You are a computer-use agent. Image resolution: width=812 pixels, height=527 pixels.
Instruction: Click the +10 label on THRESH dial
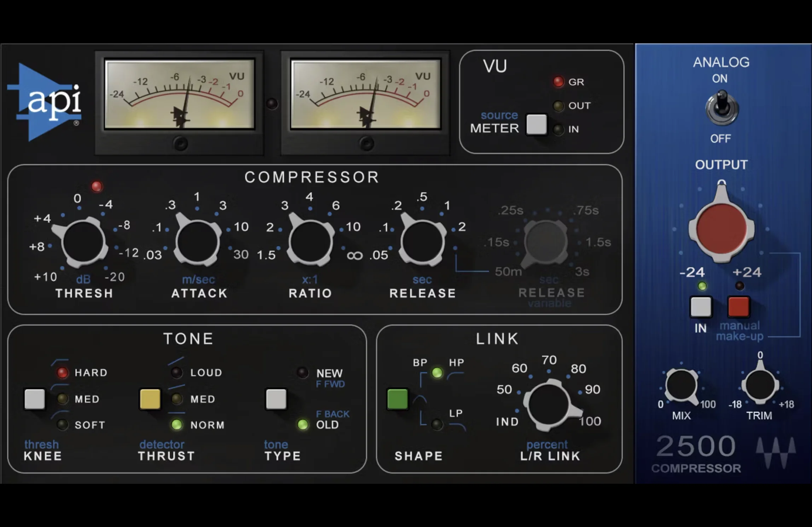pyautogui.click(x=46, y=277)
